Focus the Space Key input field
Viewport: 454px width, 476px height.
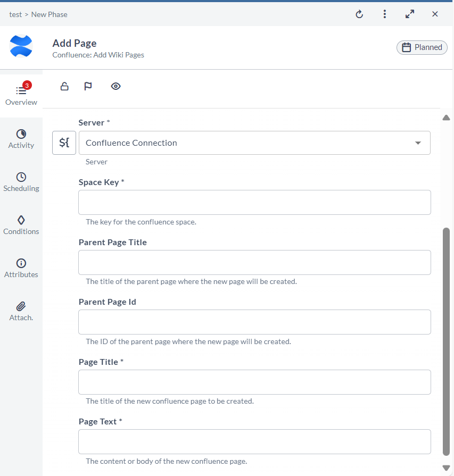click(x=254, y=203)
